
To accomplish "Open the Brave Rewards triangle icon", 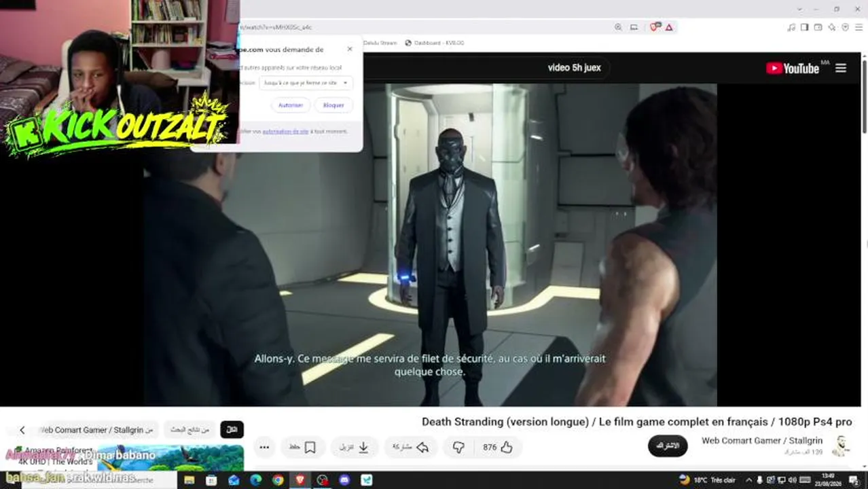I will pos(669,27).
